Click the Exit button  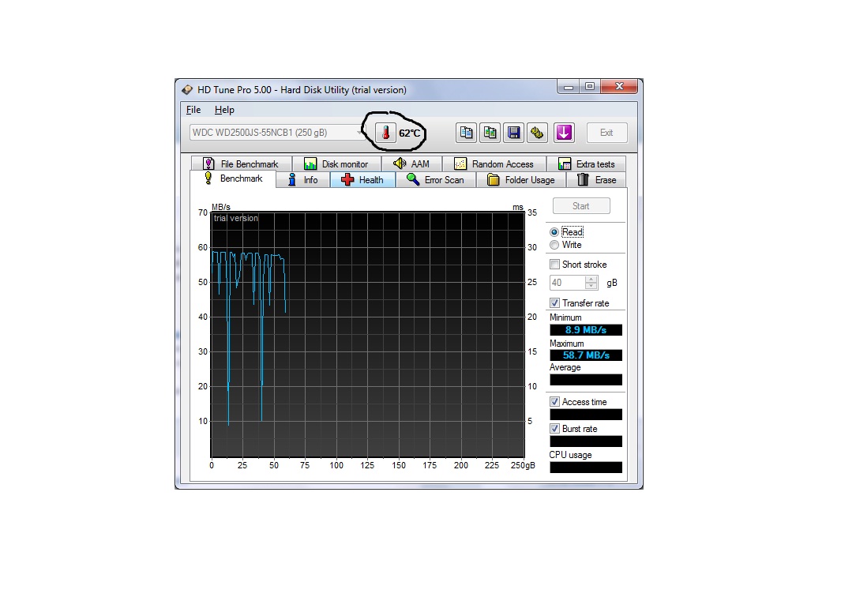tap(606, 133)
